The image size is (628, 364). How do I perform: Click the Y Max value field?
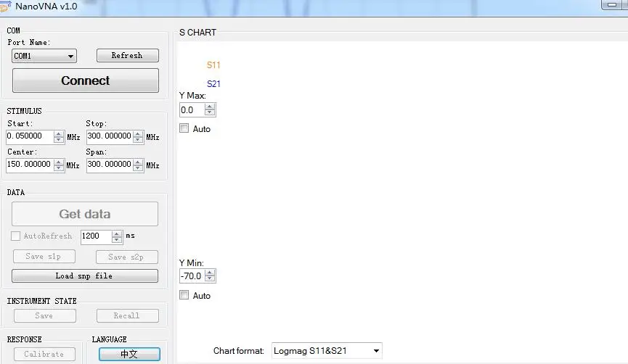192,110
